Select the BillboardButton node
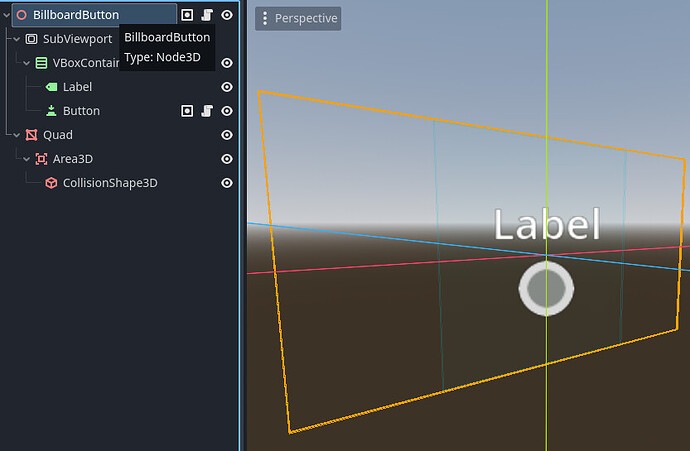Viewport: 690px width, 451px height. pyautogui.click(x=76, y=15)
